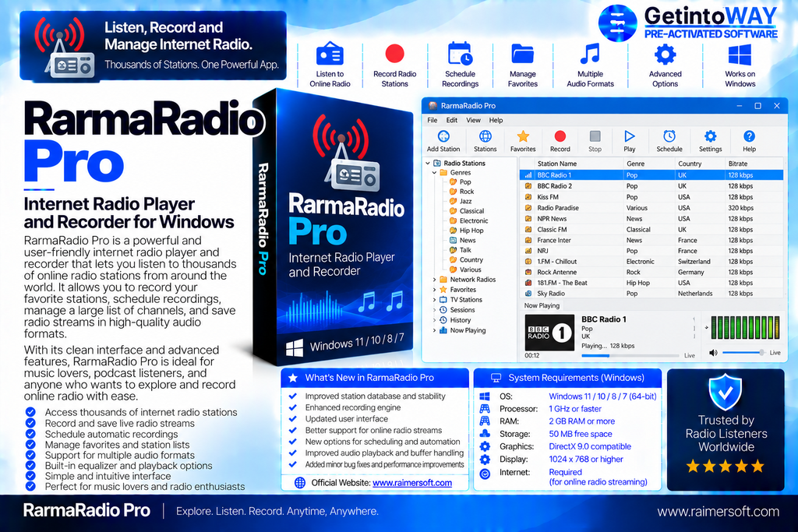
Task: Click the Advanced Options gear feature icon
Action: (x=666, y=54)
